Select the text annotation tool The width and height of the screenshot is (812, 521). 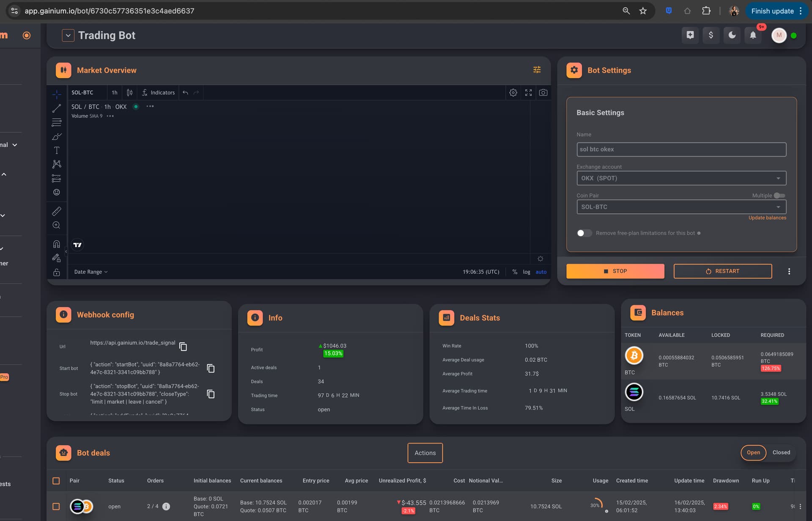[57, 150]
